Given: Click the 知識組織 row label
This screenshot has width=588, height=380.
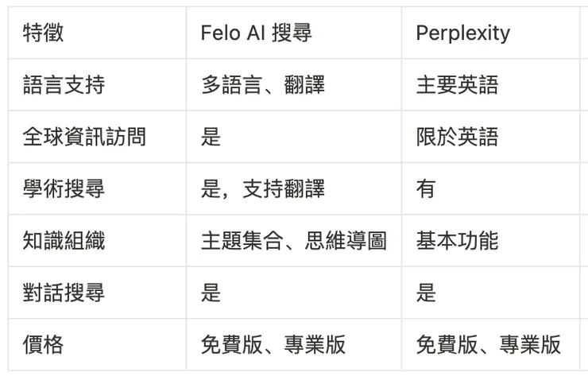Looking at the screenshot, I should (x=64, y=241).
